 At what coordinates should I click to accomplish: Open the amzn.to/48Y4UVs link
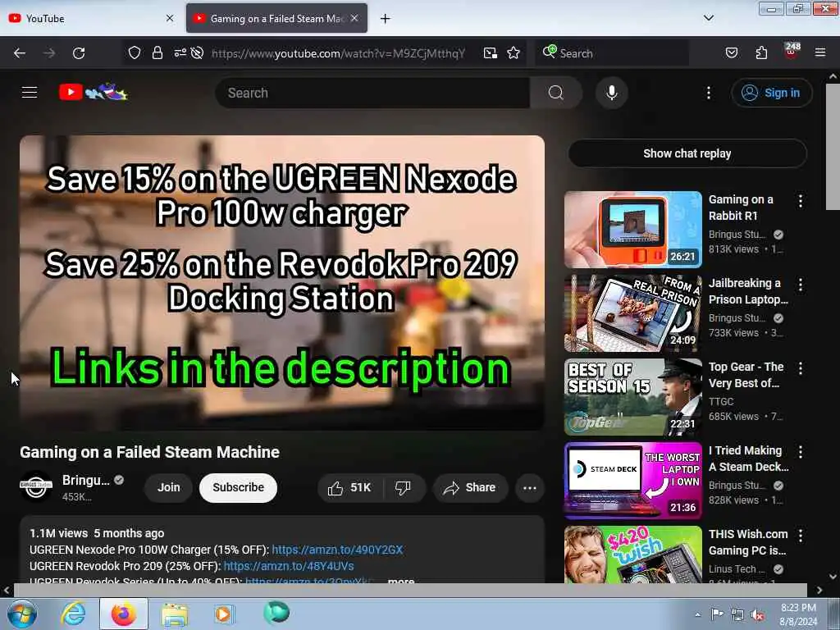point(289,566)
